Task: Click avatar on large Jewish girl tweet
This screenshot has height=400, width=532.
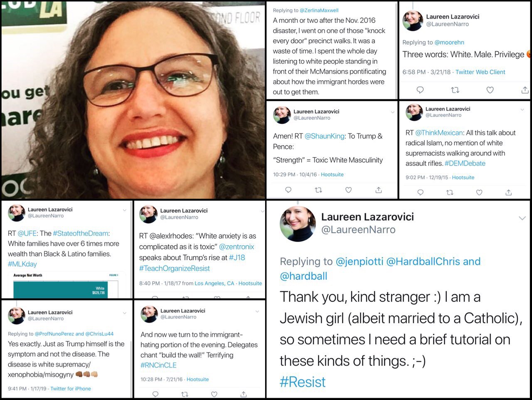Action: point(298,224)
